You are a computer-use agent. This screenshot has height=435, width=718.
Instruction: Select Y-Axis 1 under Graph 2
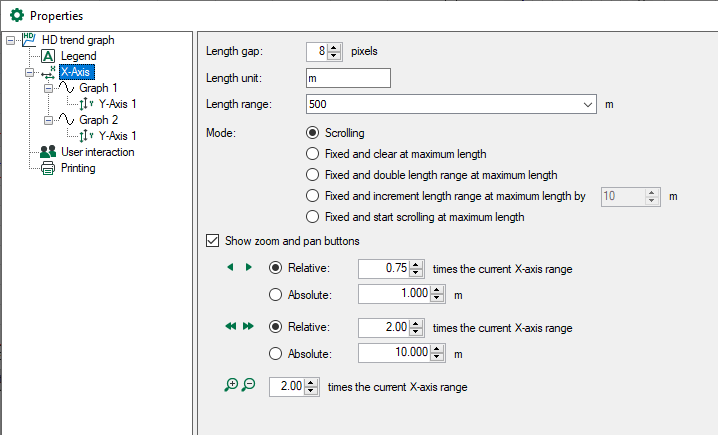click(x=117, y=136)
